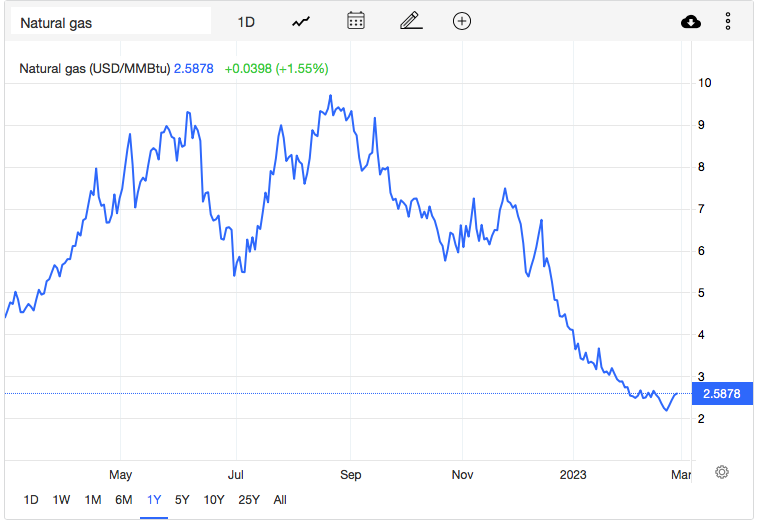Click the May label on the time axis
This screenshot has height=526, width=762.
coord(121,474)
